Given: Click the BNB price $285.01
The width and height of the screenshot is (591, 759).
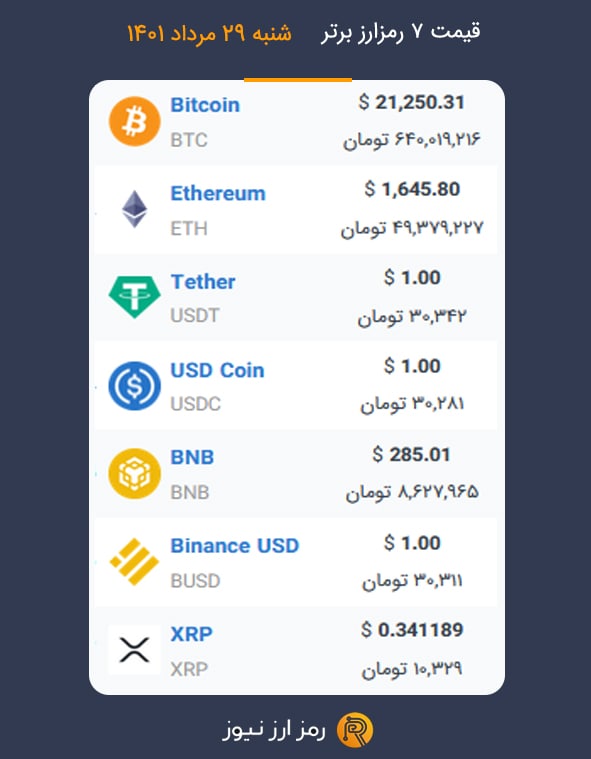Looking at the screenshot, I should coord(411,455).
